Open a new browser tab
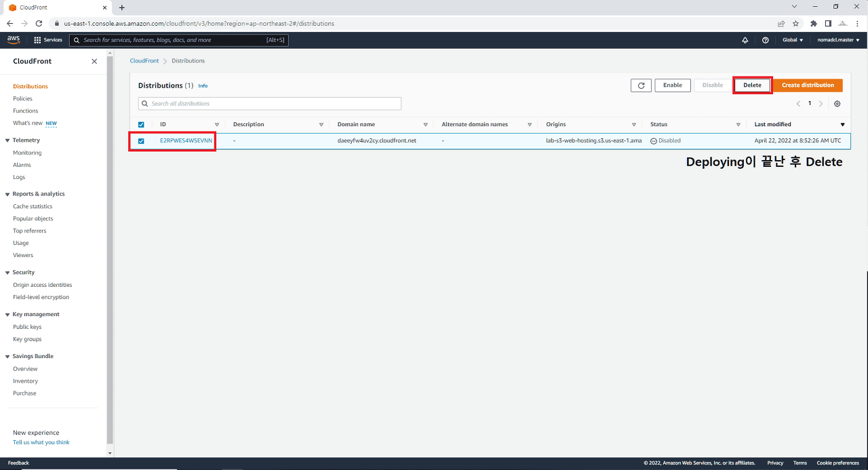The width and height of the screenshot is (868, 470). click(122, 7)
